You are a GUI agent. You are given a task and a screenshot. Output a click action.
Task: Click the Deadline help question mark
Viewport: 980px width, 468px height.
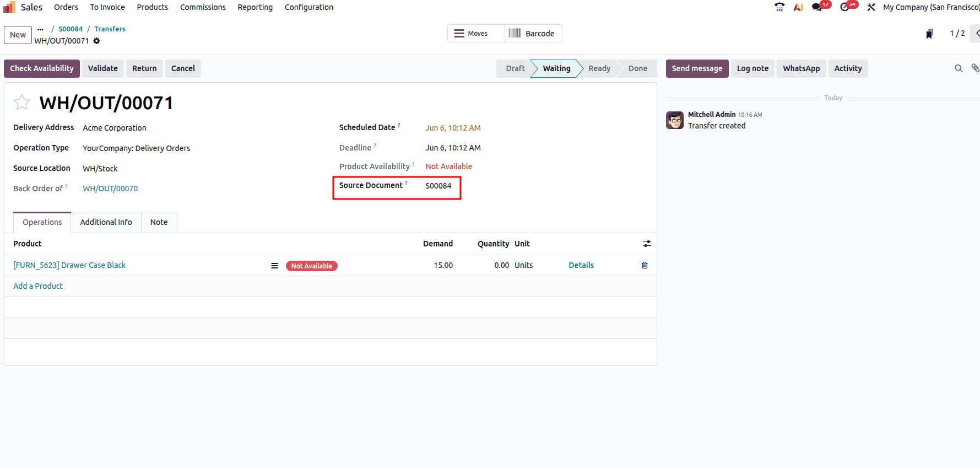click(375, 146)
